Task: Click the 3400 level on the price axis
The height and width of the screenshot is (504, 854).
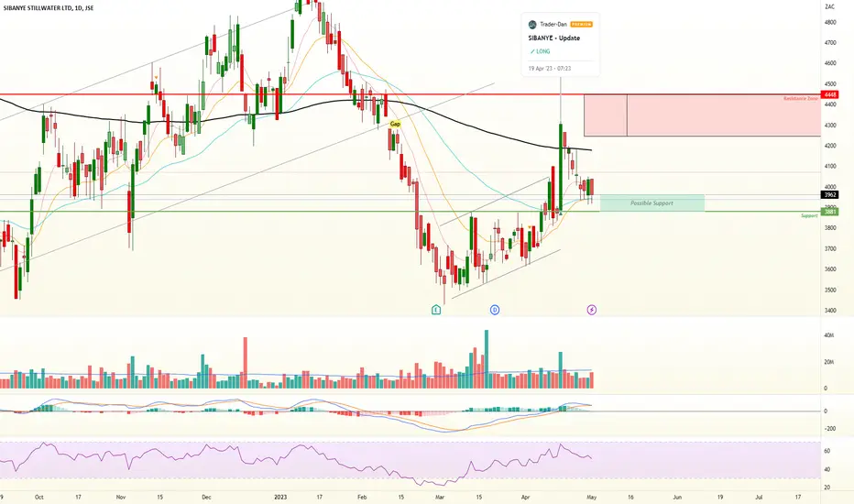Action: coord(830,311)
